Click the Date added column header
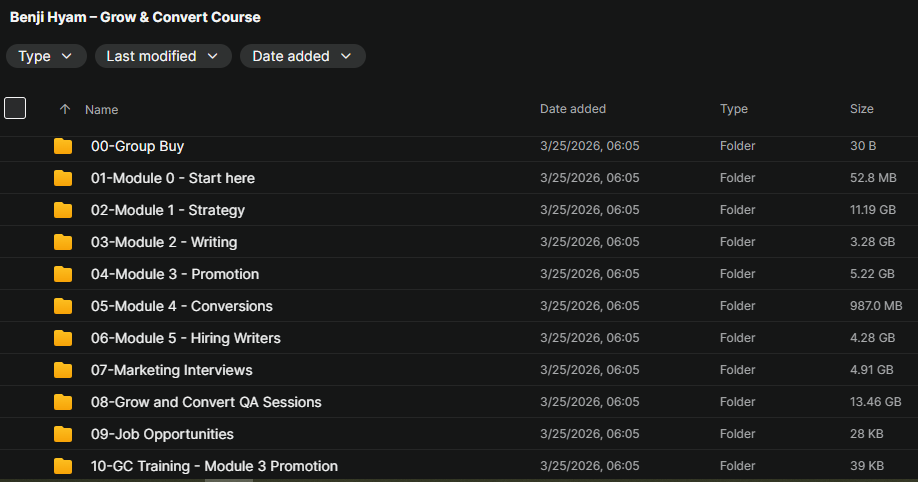This screenshot has width=918, height=482. (572, 108)
